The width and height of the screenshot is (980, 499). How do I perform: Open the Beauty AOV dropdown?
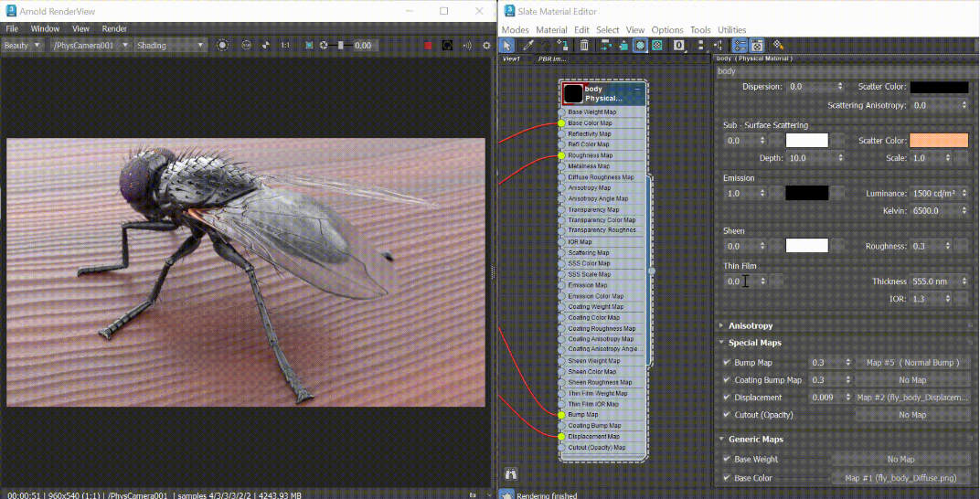pyautogui.click(x=23, y=45)
